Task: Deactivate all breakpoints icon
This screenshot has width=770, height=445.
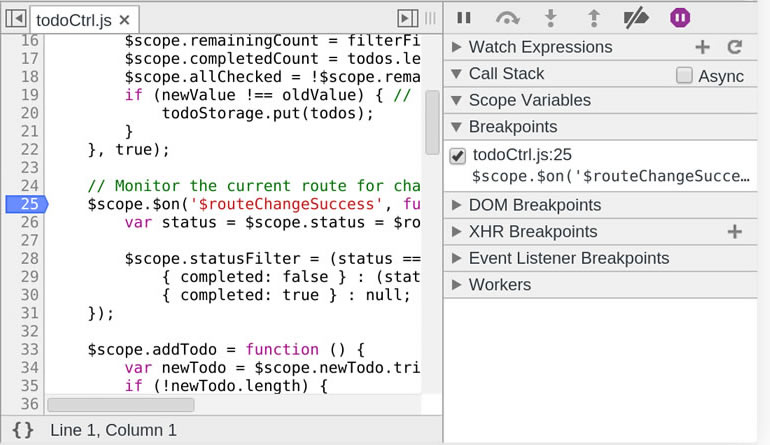Action: click(636, 17)
